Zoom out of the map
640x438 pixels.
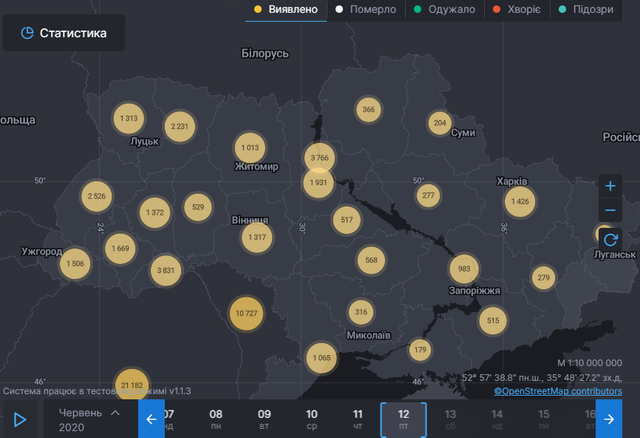click(x=611, y=210)
